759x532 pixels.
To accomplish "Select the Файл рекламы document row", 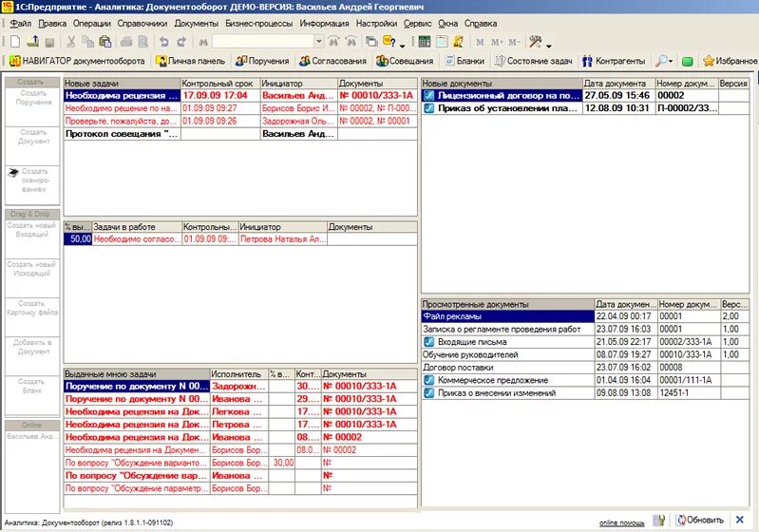I will tap(585, 316).
